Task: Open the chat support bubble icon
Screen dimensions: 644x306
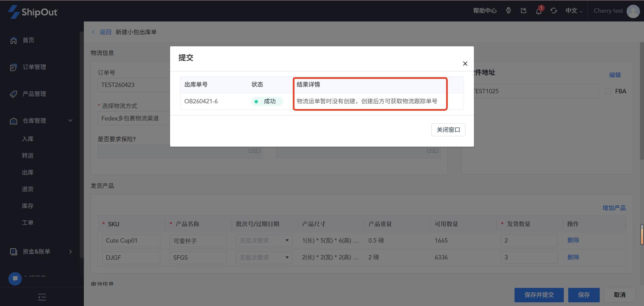Action: (x=15, y=278)
